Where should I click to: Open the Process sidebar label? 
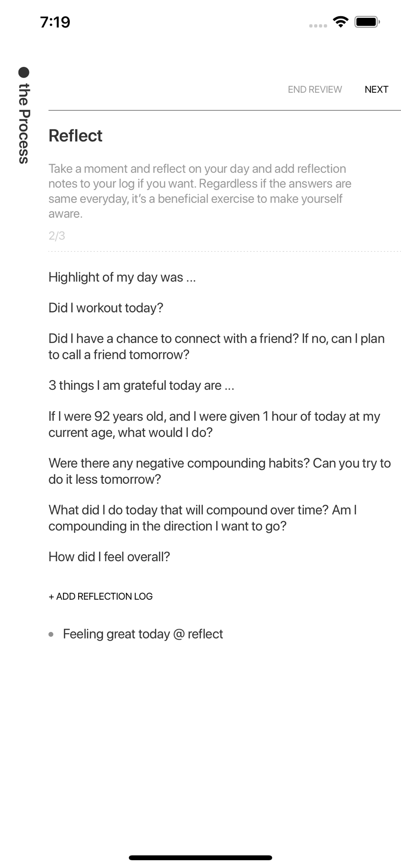24,123
